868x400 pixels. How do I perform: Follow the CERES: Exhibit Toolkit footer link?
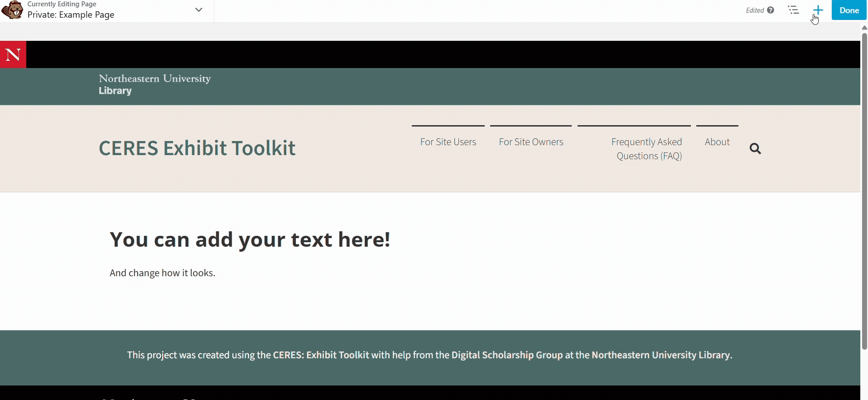click(321, 355)
